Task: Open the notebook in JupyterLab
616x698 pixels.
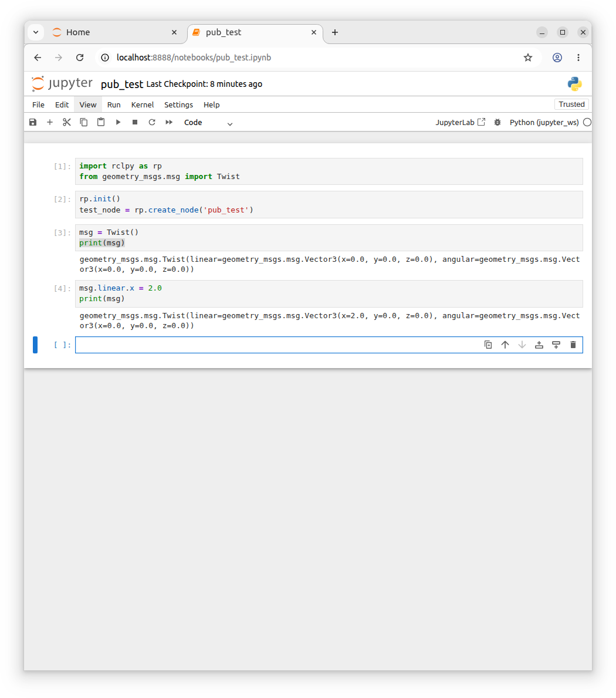Action: tap(461, 122)
